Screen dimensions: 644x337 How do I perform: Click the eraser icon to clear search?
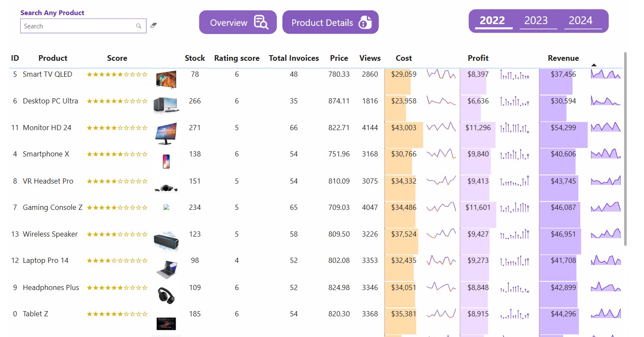(153, 25)
